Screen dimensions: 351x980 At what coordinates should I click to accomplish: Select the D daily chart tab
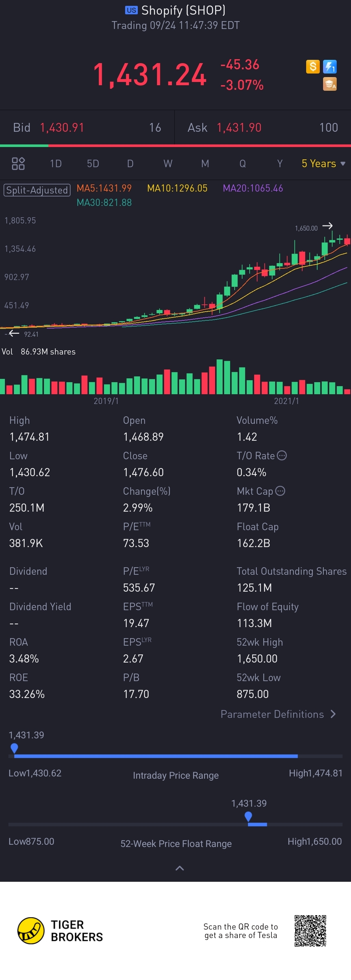(130, 164)
